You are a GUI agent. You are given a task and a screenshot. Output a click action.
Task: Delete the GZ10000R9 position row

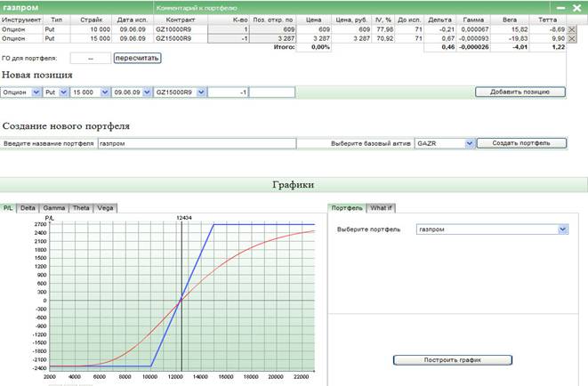(x=571, y=29)
